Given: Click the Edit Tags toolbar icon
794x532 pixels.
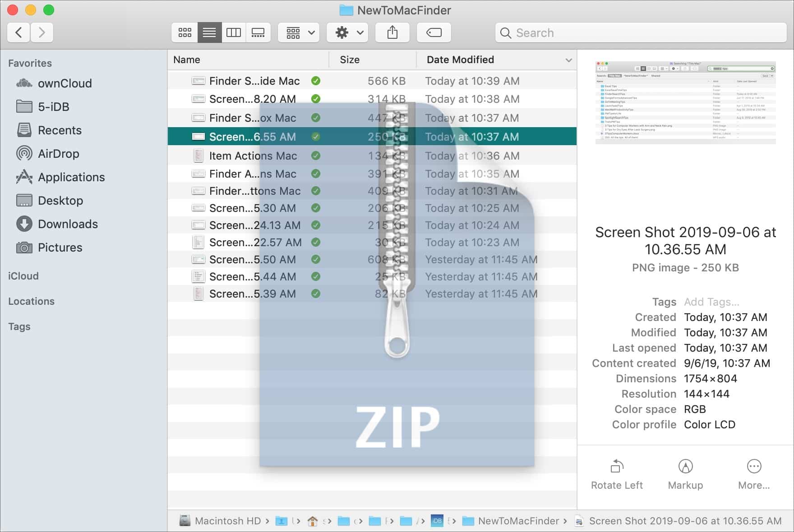Looking at the screenshot, I should tap(434, 32).
